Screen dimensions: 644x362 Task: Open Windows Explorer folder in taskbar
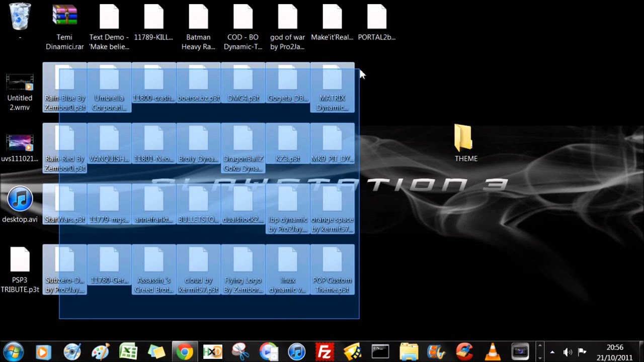pyautogui.click(x=409, y=351)
